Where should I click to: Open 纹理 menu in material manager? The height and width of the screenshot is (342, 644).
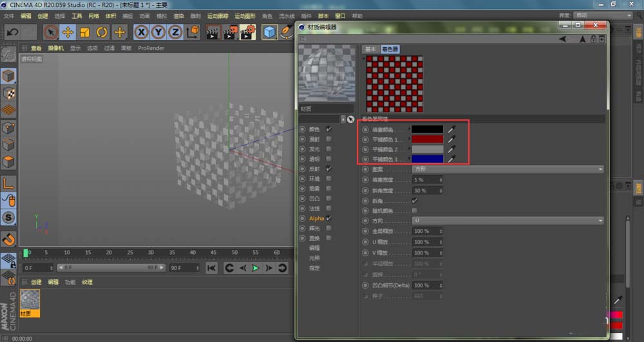[87, 282]
